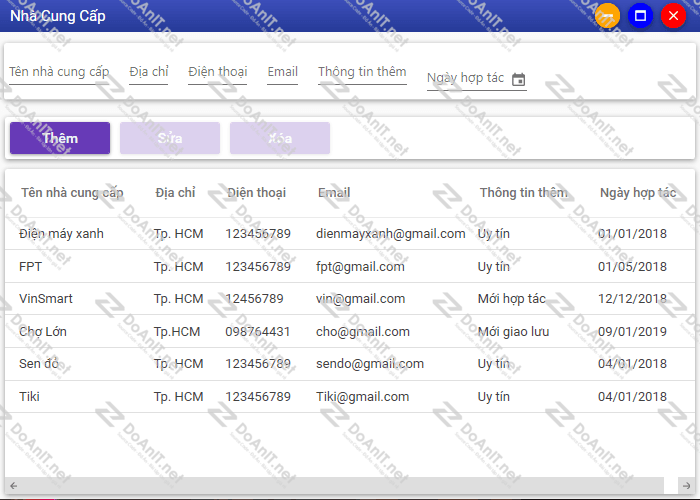Sort by Thông tin thêm column header
Viewport: 700px width, 500px height.
click(x=524, y=192)
